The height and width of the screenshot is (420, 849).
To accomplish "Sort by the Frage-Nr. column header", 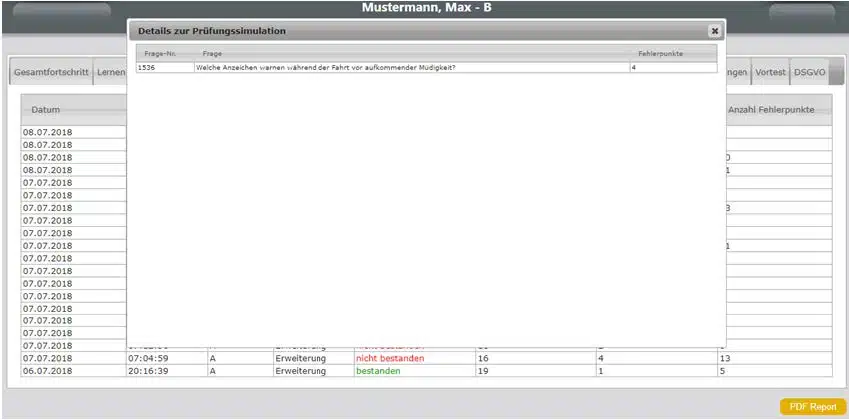I will (x=160, y=53).
